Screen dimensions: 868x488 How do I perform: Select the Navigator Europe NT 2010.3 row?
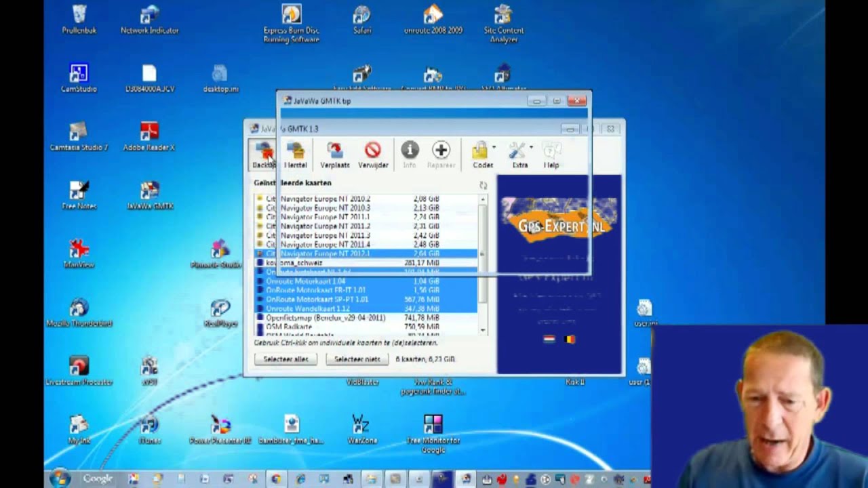point(366,207)
